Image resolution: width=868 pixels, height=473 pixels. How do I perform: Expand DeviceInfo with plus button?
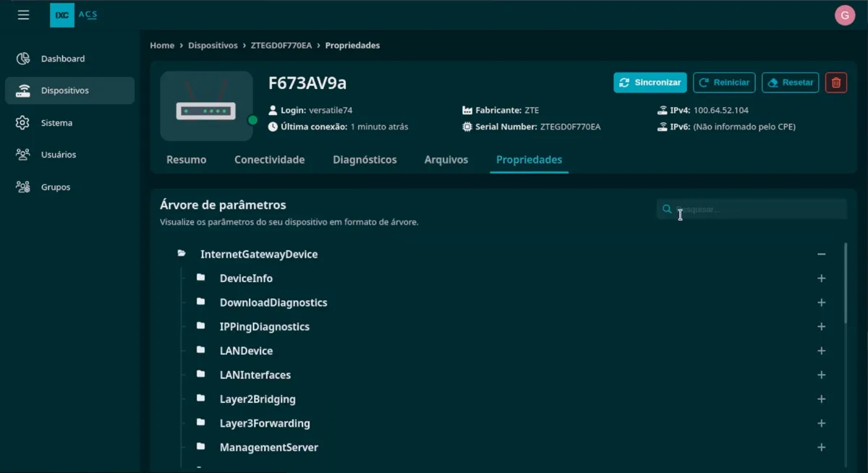821,278
